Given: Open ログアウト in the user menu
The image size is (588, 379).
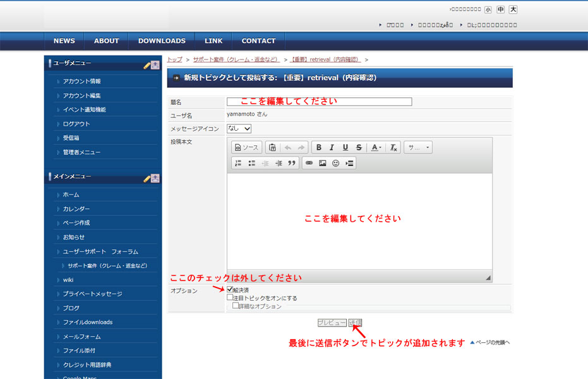Looking at the screenshot, I should pyautogui.click(x=76, y=124).
